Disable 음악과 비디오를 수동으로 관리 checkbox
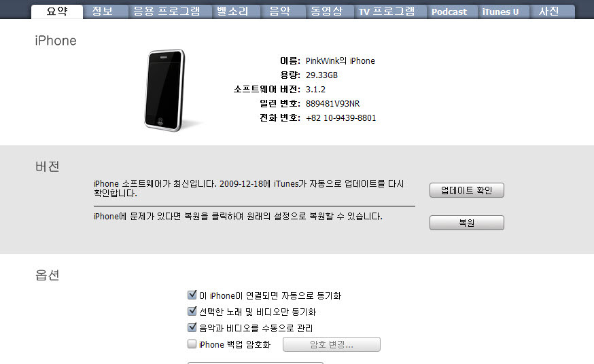The height and width of the screenshot is (364, 594). tap(192, 327)
